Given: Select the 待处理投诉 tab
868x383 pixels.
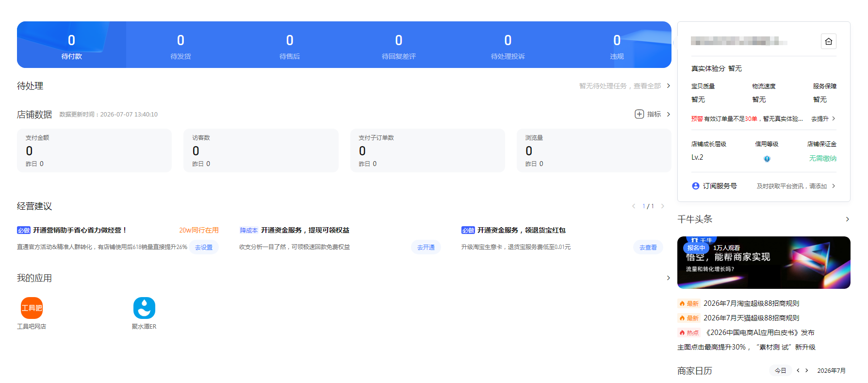Looking at the screenshot, I should 508,45.
